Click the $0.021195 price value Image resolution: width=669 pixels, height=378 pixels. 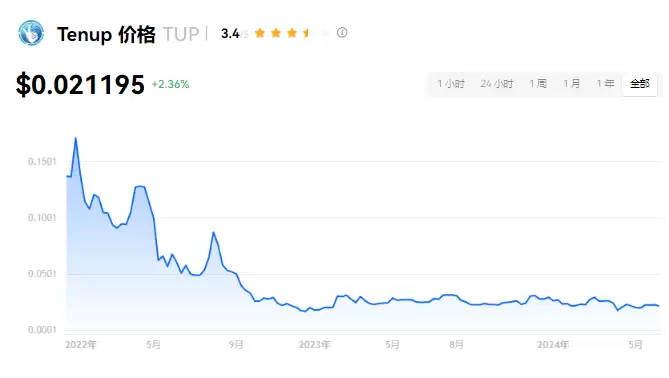click(x=80, y=84)
